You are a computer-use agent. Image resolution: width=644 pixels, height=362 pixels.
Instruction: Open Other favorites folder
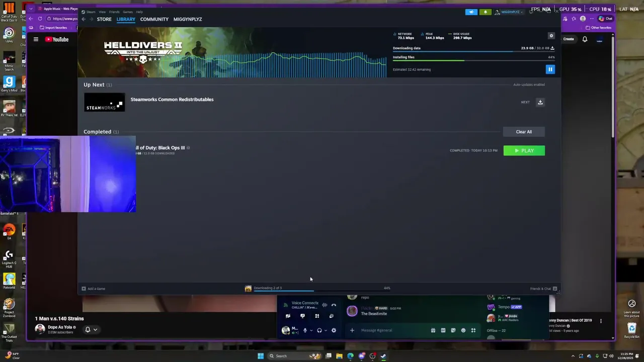[599, 28]
